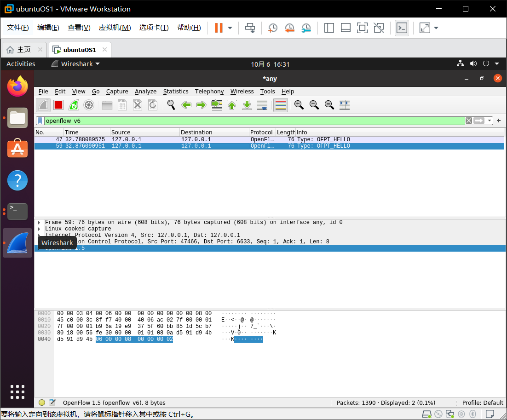The height and width of the screenshot is (420, 507).
Task: Jump to the first packet
Action: coord(232,105)
